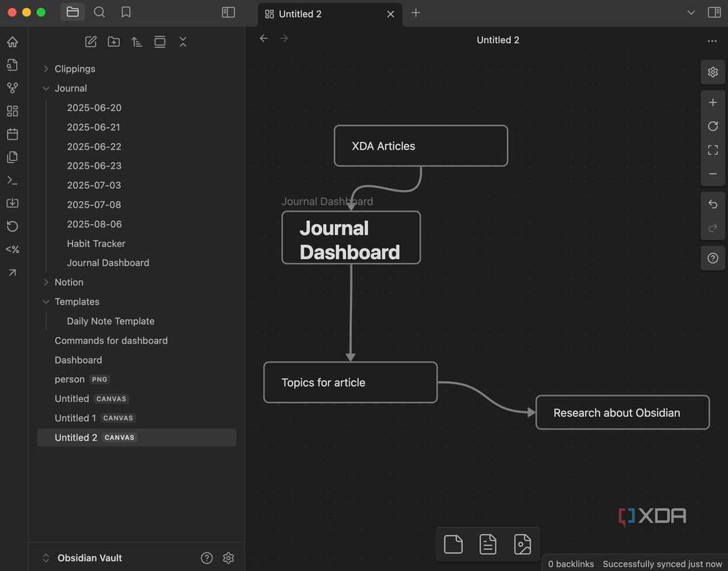Open note 2025-08-06
This screenshot has height=571, width=728.
pos(94,224)
